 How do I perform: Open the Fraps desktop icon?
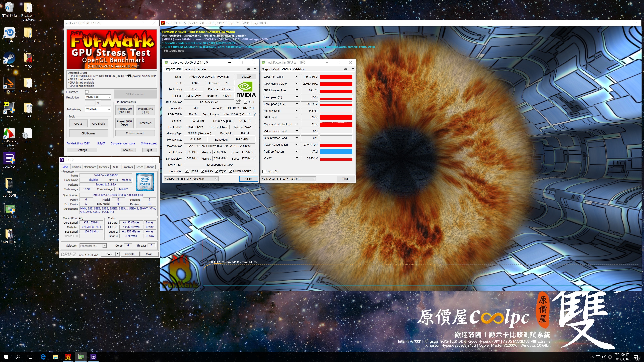[9, 110]
